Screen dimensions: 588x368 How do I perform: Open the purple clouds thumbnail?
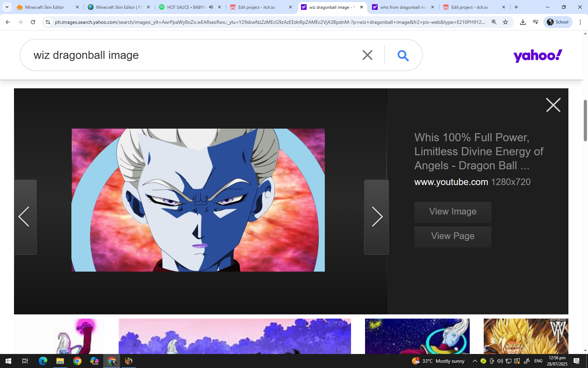click(x=235, y=336)
